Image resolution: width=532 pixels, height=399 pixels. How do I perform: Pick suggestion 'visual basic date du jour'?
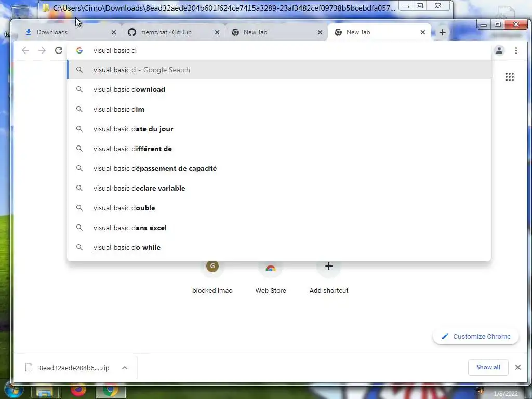point(279,129)
